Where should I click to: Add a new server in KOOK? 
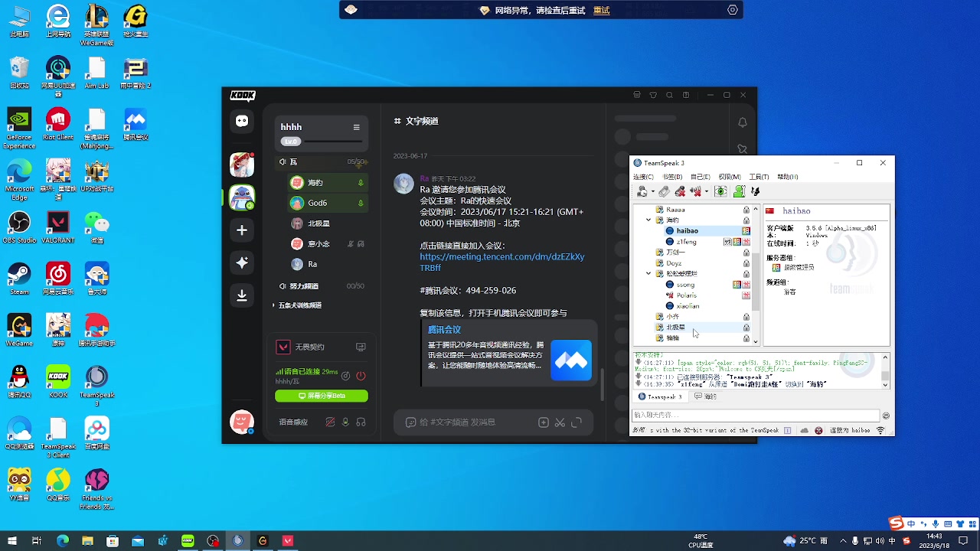[242, 230]
